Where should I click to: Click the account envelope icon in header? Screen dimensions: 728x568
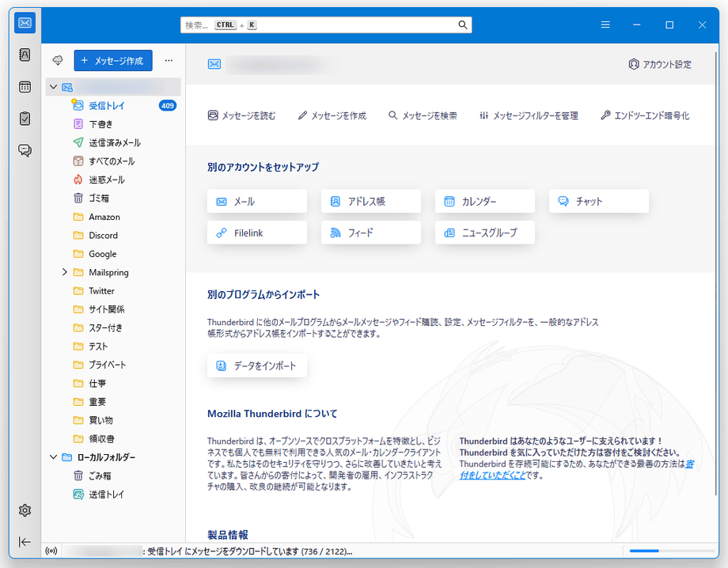point(214,64)
